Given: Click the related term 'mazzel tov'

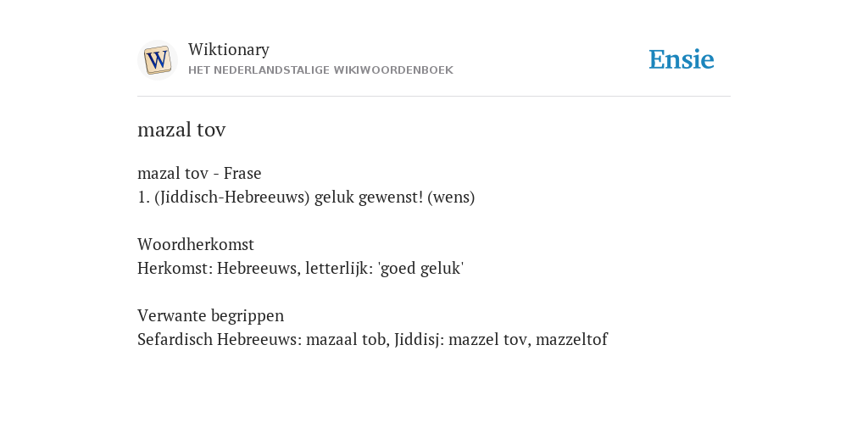Looking at the screenshot, I should [489, 339].
